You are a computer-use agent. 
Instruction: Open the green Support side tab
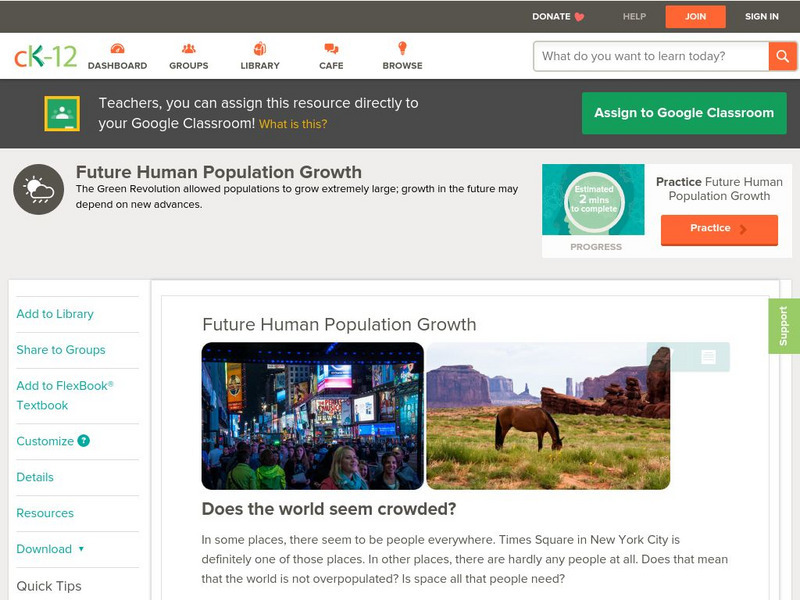[784, 326]
